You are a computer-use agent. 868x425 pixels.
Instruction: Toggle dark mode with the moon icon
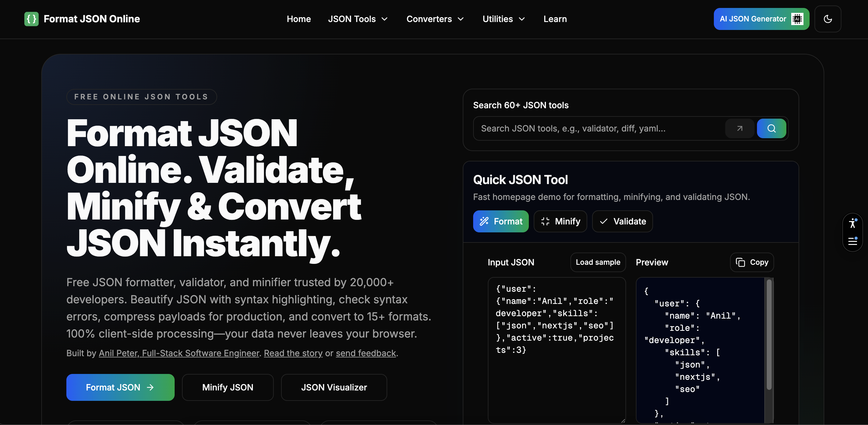[x=828, y=19]
